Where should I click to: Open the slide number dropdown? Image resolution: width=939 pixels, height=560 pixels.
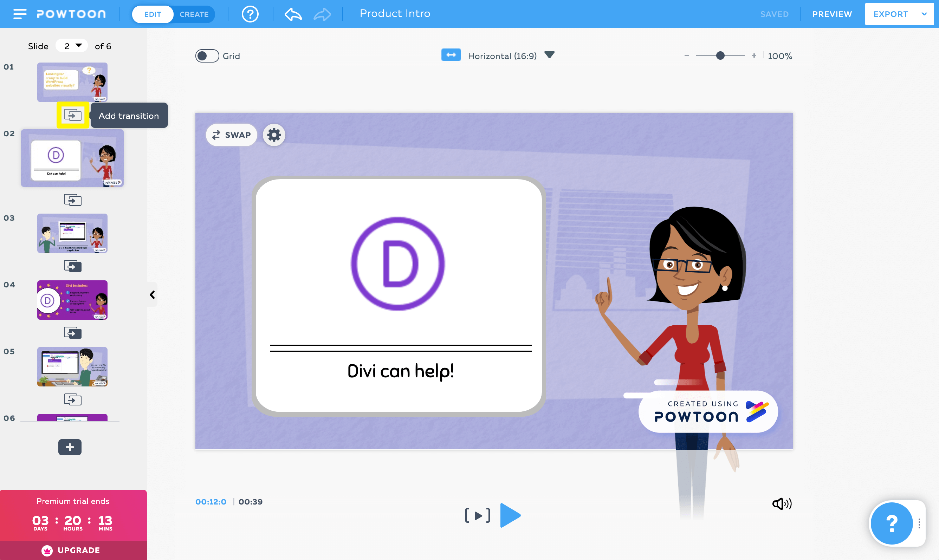pyautogui.click(x=72, y=45)
